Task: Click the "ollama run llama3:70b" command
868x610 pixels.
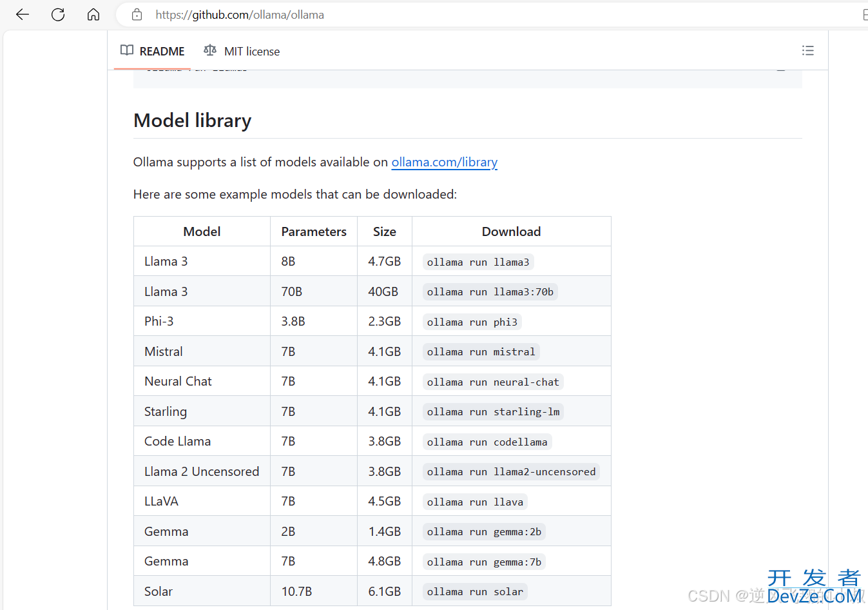Action: point(490,291)
